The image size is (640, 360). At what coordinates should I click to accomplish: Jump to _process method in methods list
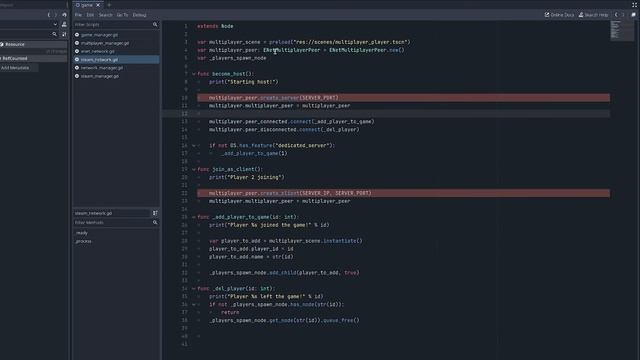[83, 241]
